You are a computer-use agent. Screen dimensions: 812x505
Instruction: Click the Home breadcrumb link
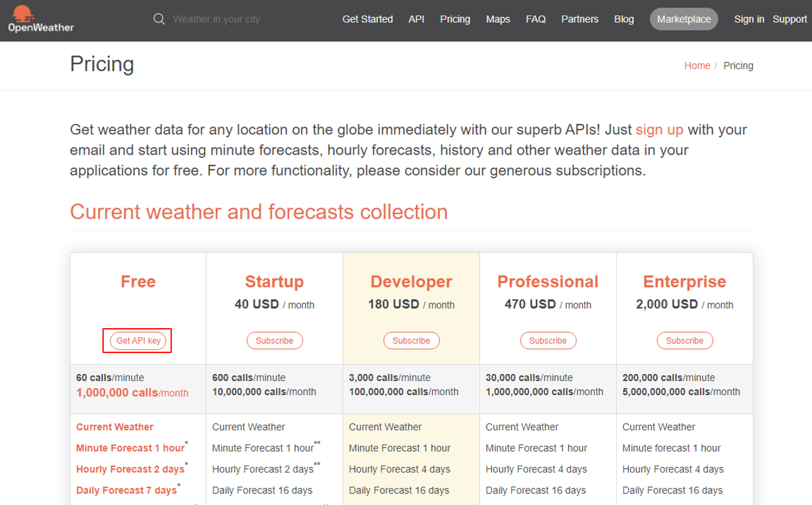[697, 66]
